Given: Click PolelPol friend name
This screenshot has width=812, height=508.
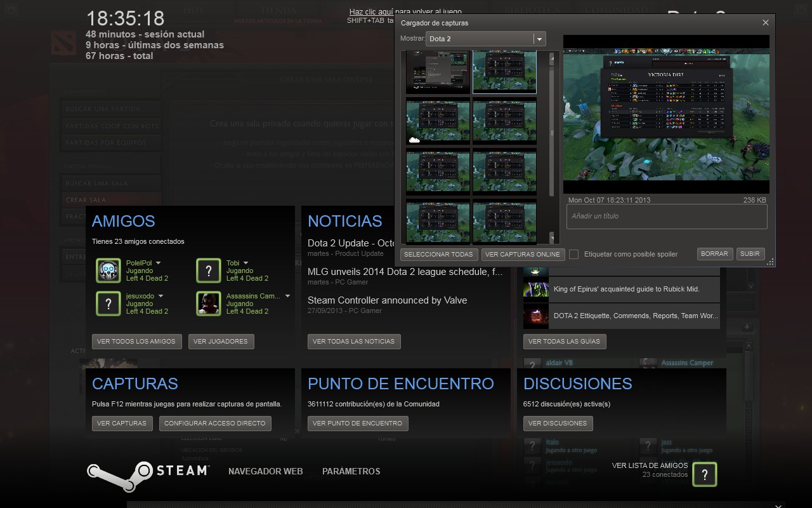Looking at the screenshot, I should point(139,263).
